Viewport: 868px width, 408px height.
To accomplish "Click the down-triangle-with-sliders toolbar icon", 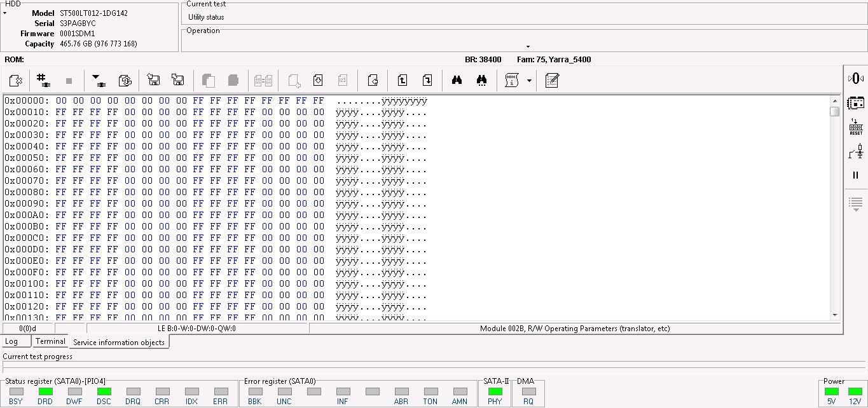I will point(99,81).
